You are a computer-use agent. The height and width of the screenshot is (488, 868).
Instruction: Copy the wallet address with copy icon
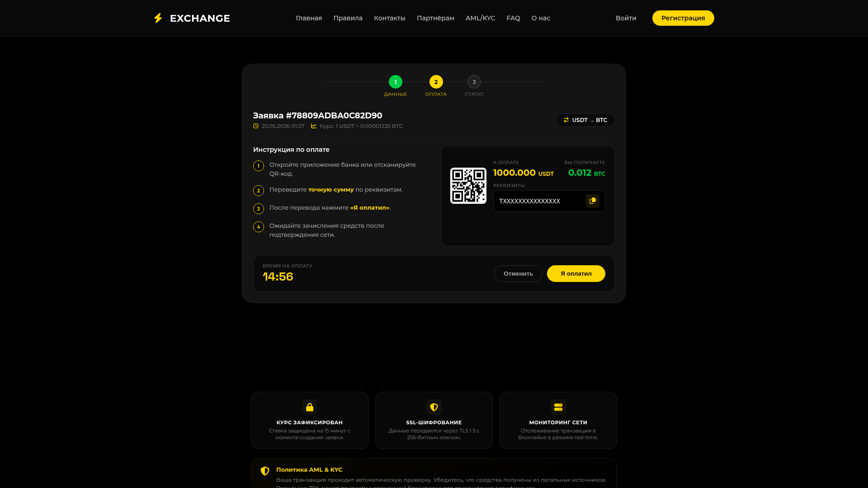tap(592, 201)
